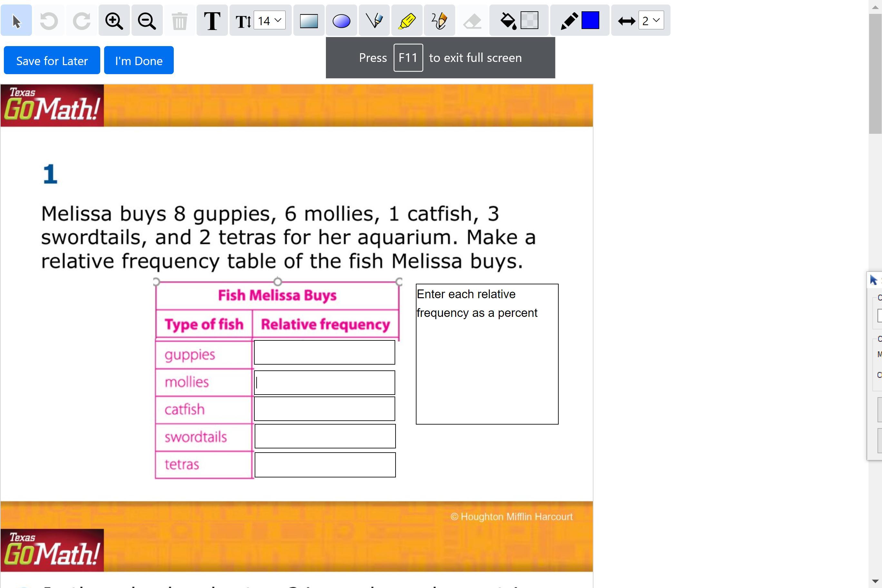Select the rectangle shape tool
Image resolution: width=882 pixels, height=588 pixels.
tap(309, 21)
